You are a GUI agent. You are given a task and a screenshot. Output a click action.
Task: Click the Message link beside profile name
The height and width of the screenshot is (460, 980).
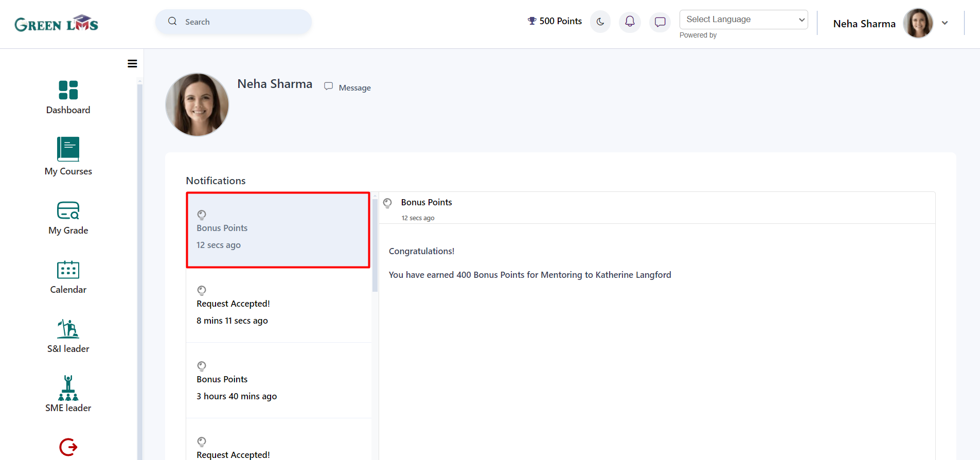[x=354, y=88]
